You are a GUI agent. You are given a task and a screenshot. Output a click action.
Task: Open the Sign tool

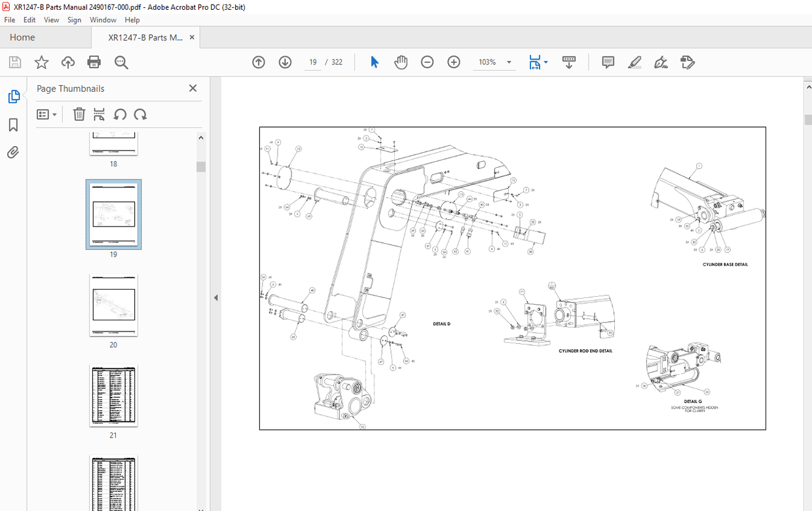661,62
